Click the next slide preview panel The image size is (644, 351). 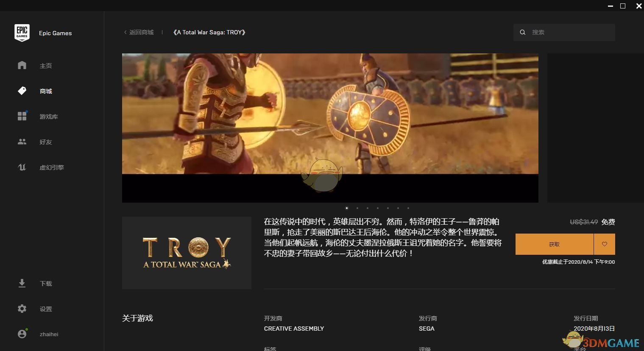click(x=596, y=128)
